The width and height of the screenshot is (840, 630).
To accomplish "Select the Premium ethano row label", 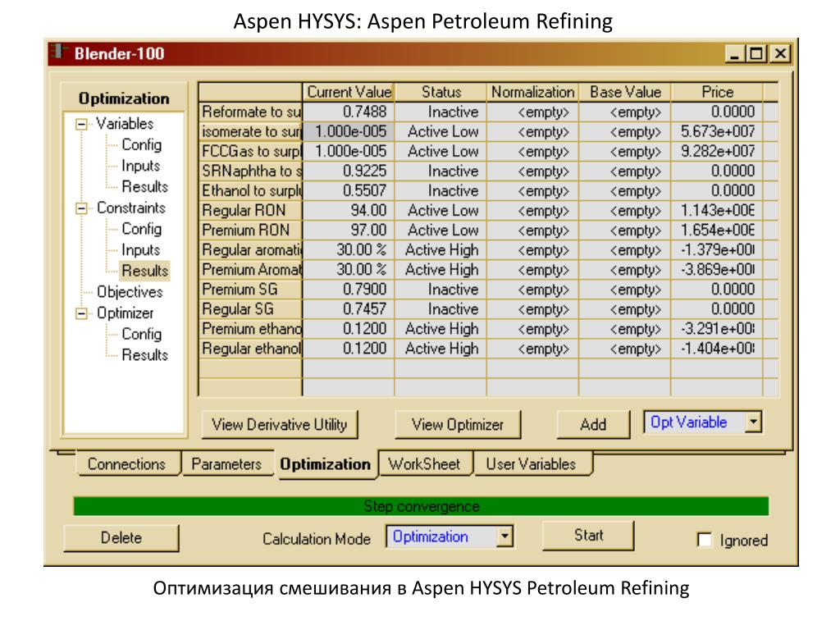I will [251, 329].
